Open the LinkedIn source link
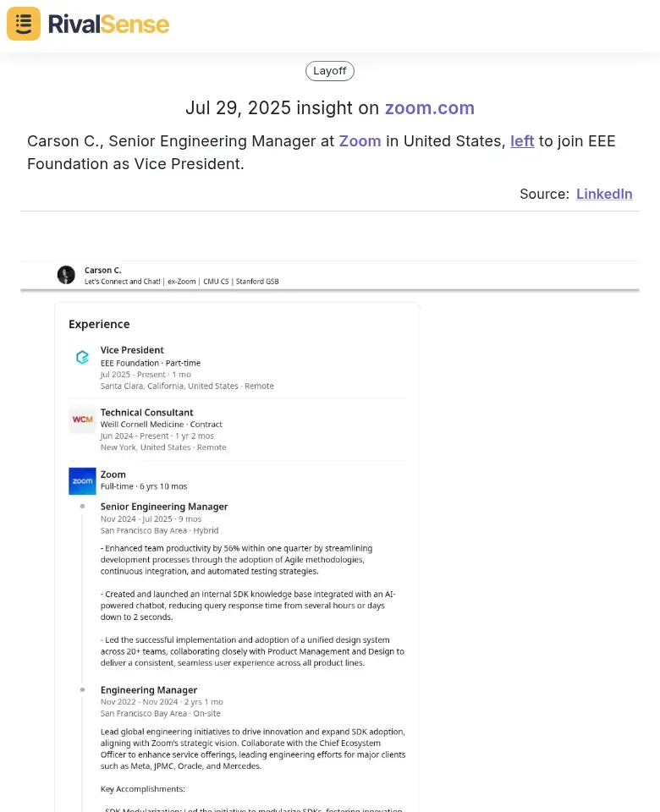The width and height of the screenshot is (660, 812). tap(604, 194)
